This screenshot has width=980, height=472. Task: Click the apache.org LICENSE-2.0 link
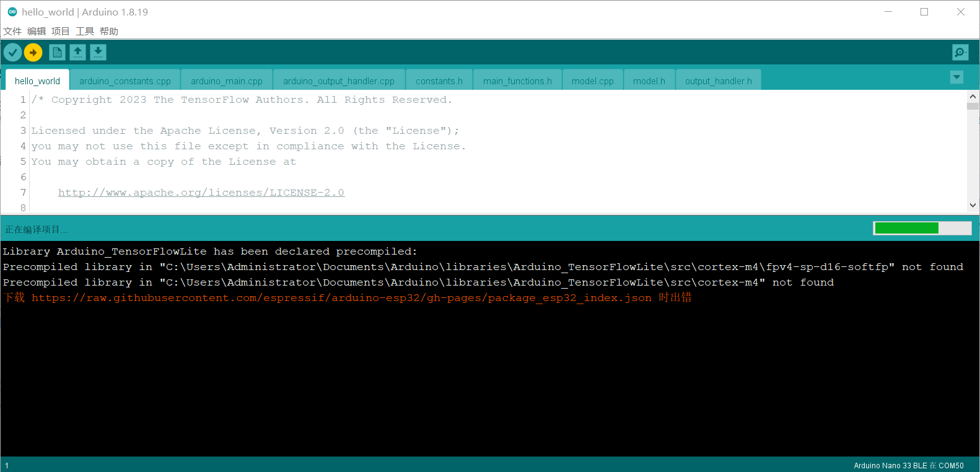(201, 193)
